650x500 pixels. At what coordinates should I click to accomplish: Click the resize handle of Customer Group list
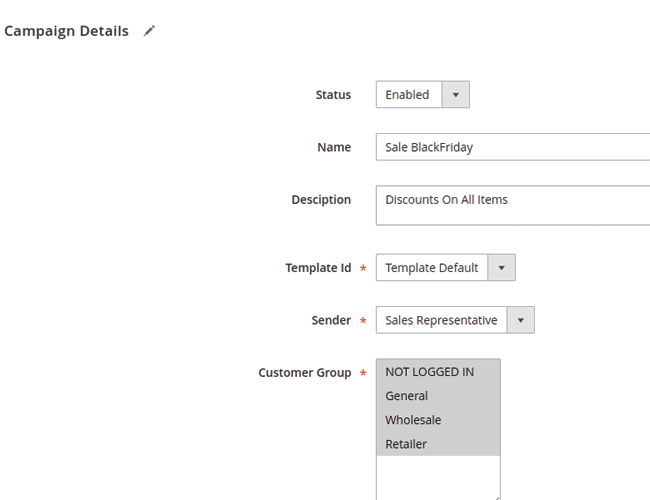click(496, 495)
